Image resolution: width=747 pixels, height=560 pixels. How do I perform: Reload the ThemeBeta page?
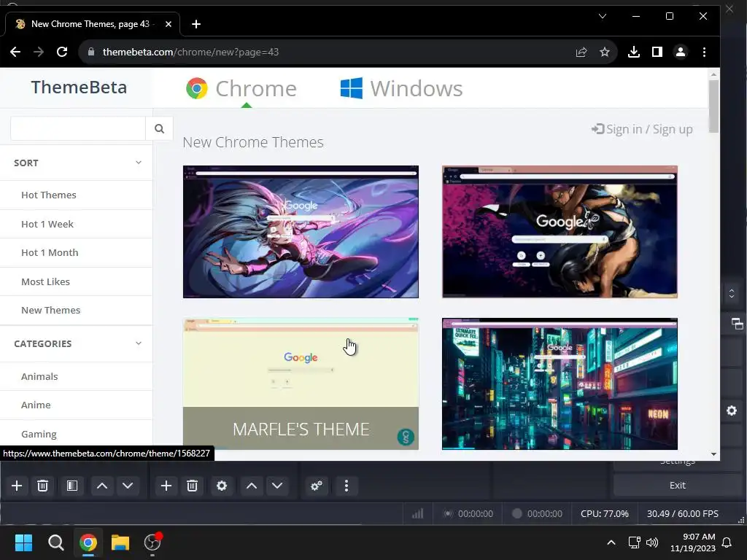(62, 52)
